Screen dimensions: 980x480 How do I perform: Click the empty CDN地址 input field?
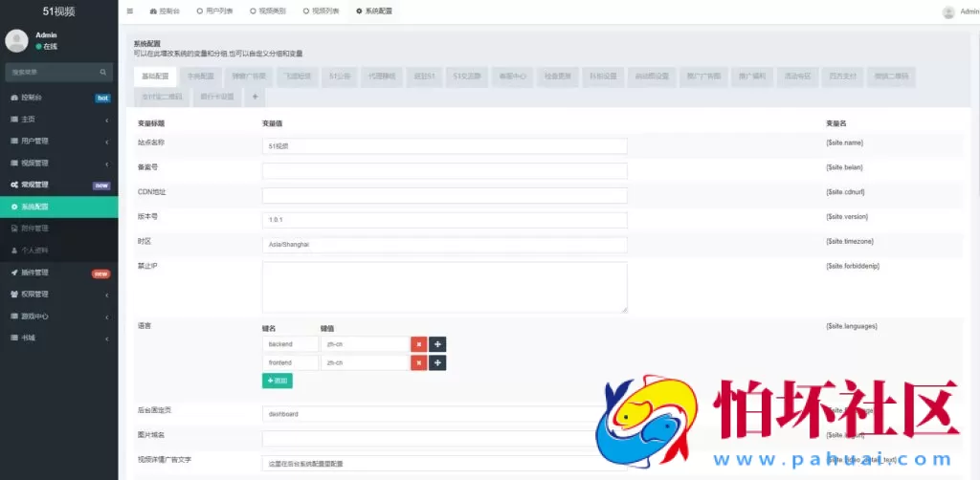click(444, 195)
